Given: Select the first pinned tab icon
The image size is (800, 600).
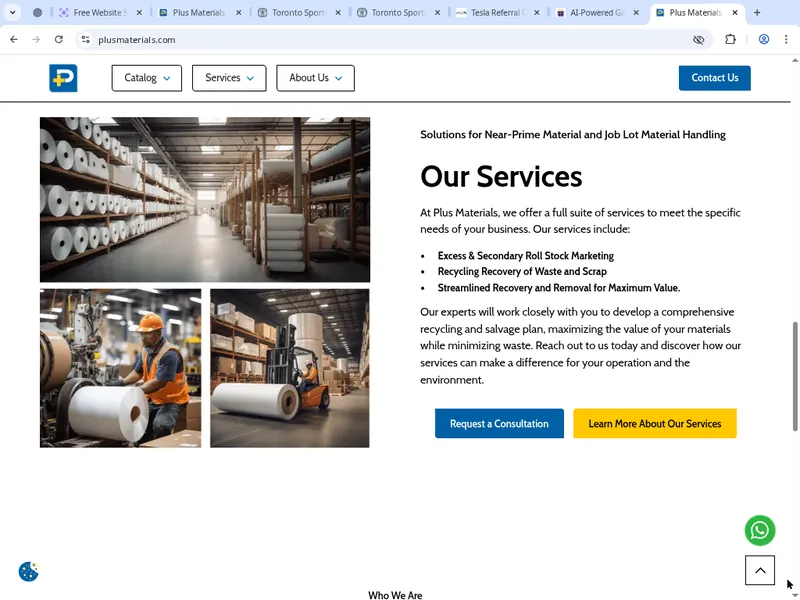Looking at the screenshot, I should point(38,13).
